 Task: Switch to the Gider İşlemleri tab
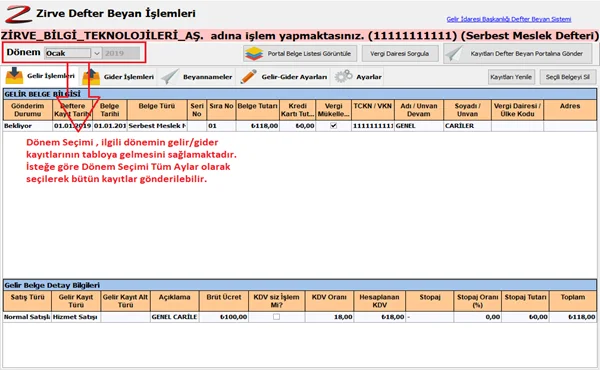tap(119, 77)
